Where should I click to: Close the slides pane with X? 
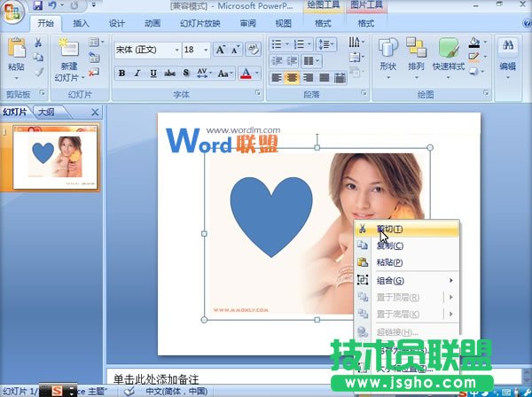(x=95, y=113)
